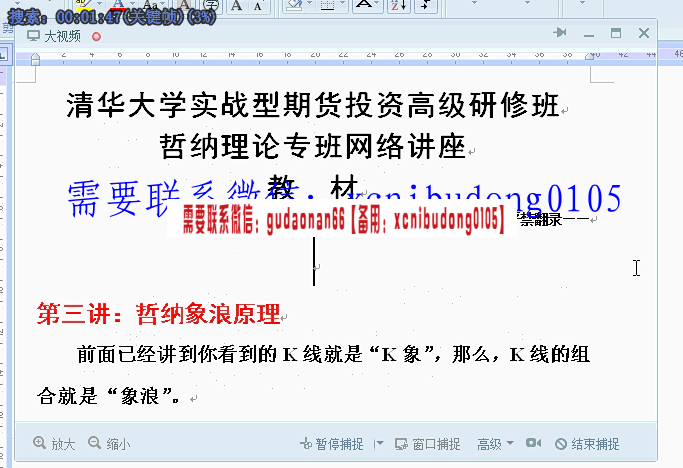Open the borders dropdown arrow
This screenshot has height=468, width=683.
343,4
